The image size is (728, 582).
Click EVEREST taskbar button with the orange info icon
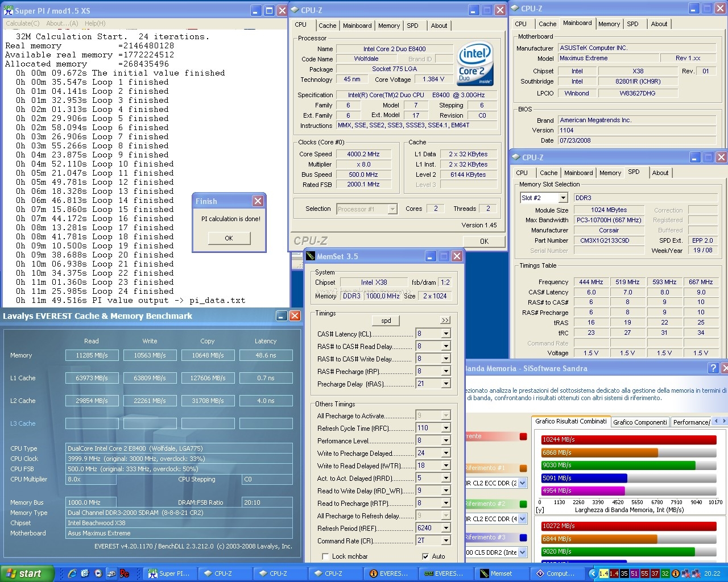(391, 573)
